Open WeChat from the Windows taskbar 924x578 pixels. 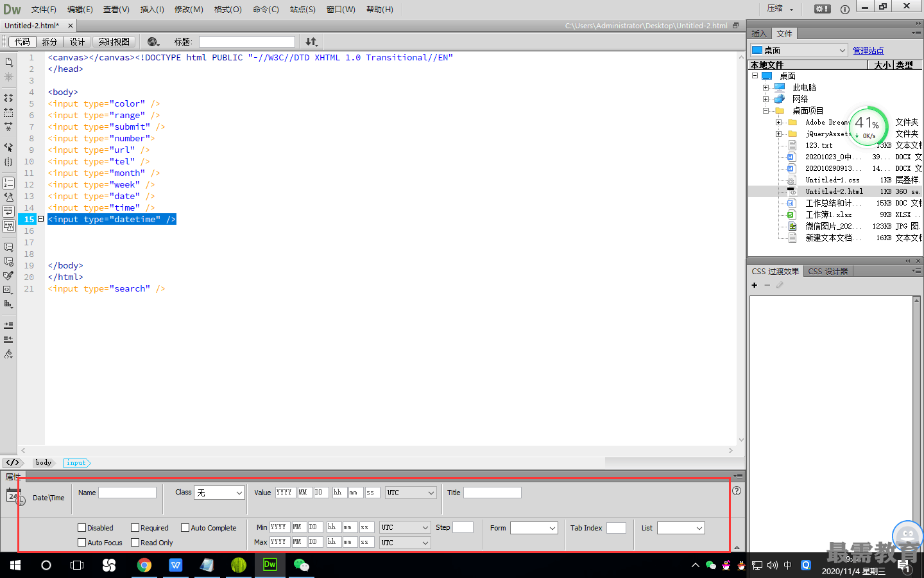pos(301,565)
